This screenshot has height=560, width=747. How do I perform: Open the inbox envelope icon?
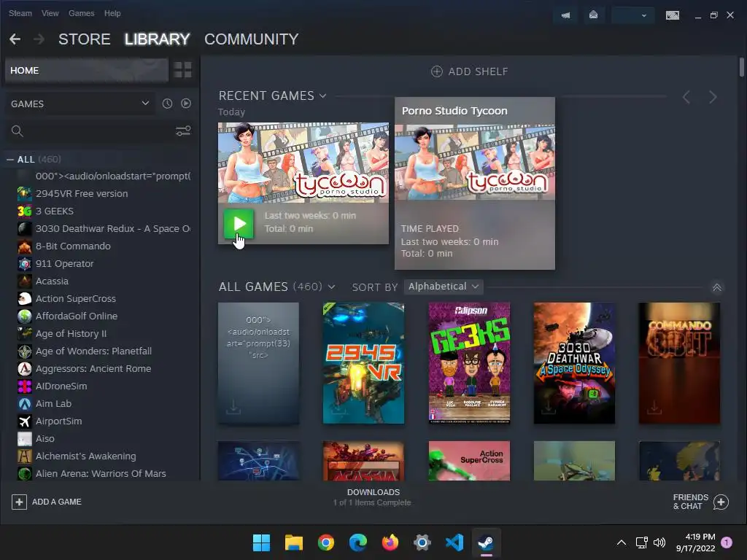coord(593,15)
